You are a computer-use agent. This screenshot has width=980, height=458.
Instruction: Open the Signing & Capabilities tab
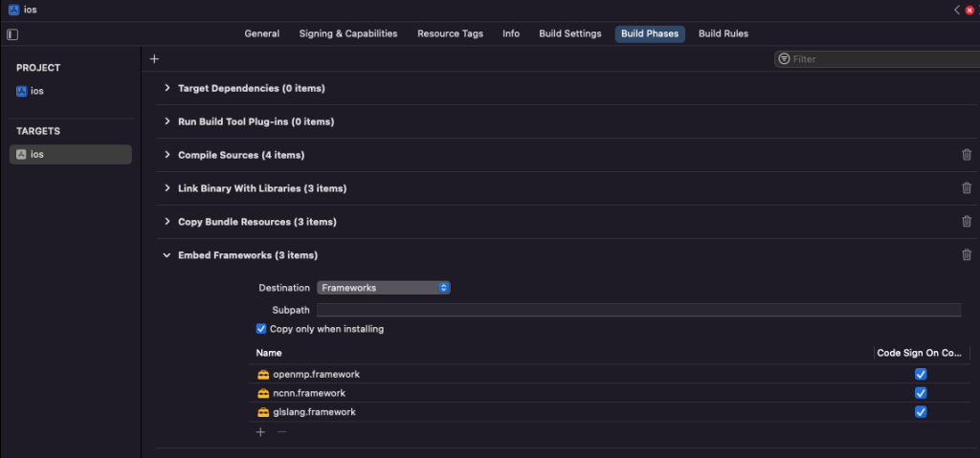[x=348, y=33]
